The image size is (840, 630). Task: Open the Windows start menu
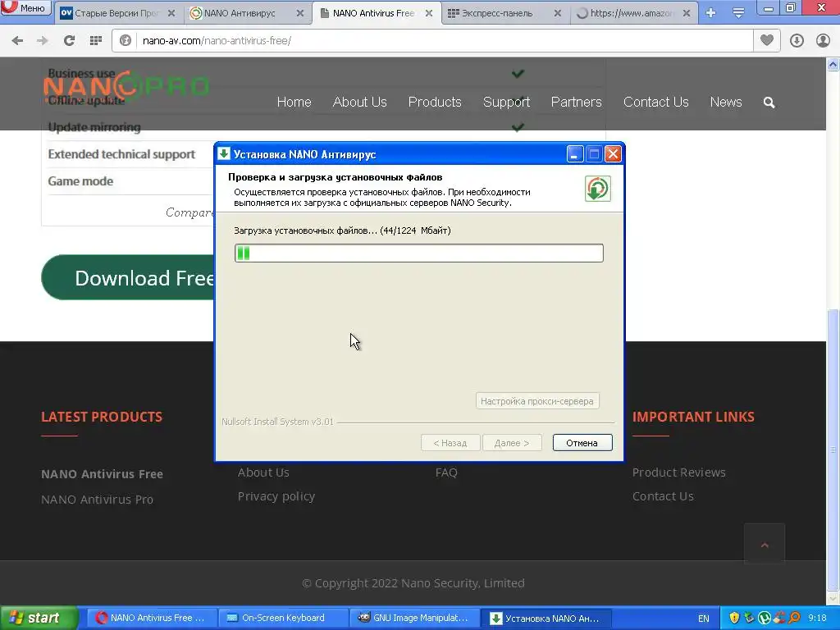coord(39,618)
